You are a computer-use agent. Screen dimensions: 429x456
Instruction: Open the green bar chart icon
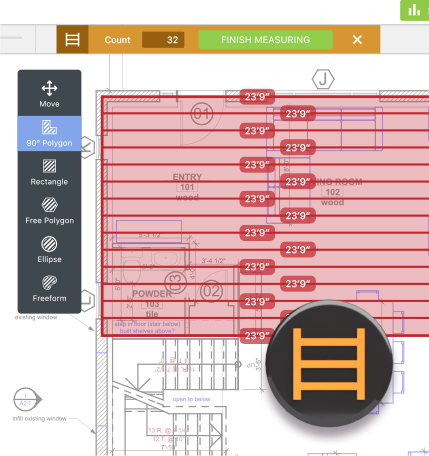pyautogui.click(x=415, y=10)
